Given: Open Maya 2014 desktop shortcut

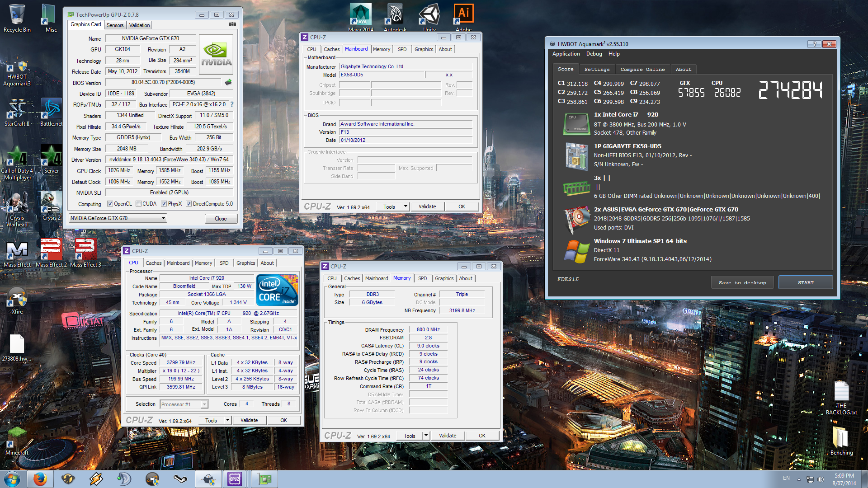Looking at the screenshot, I should (x=361, y=17).
